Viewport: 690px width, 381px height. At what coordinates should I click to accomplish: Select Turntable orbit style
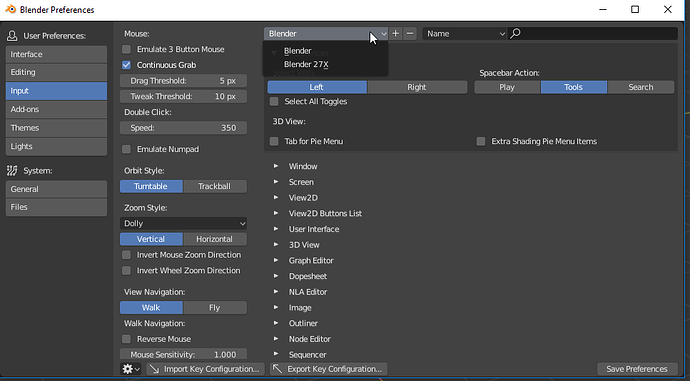point(151,186)
